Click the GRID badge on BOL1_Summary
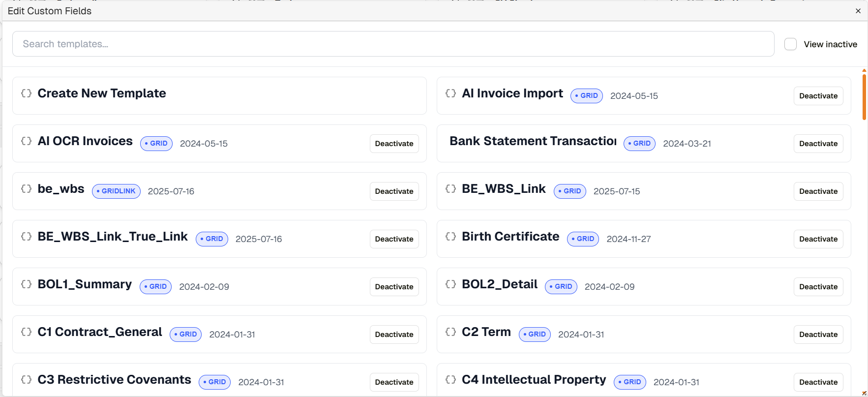The image size is (868, 397). pyautogui.click(x=155, y=286)
